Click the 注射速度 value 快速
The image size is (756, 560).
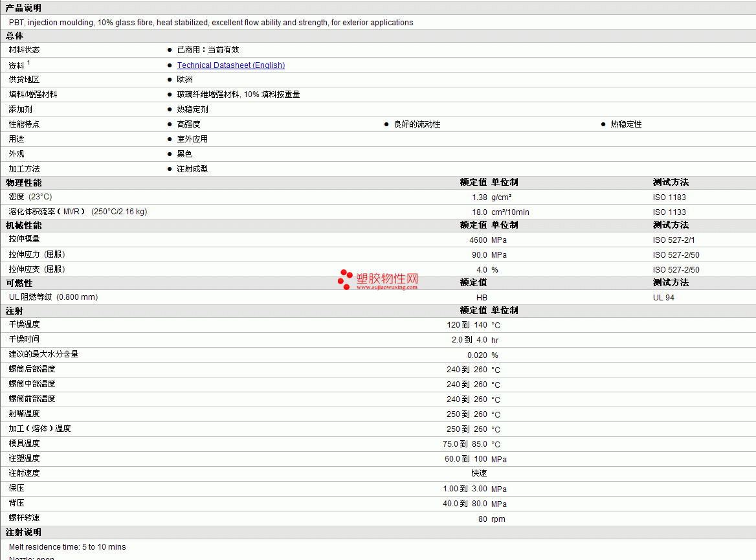pyautogui.click(x=479, y=474)
